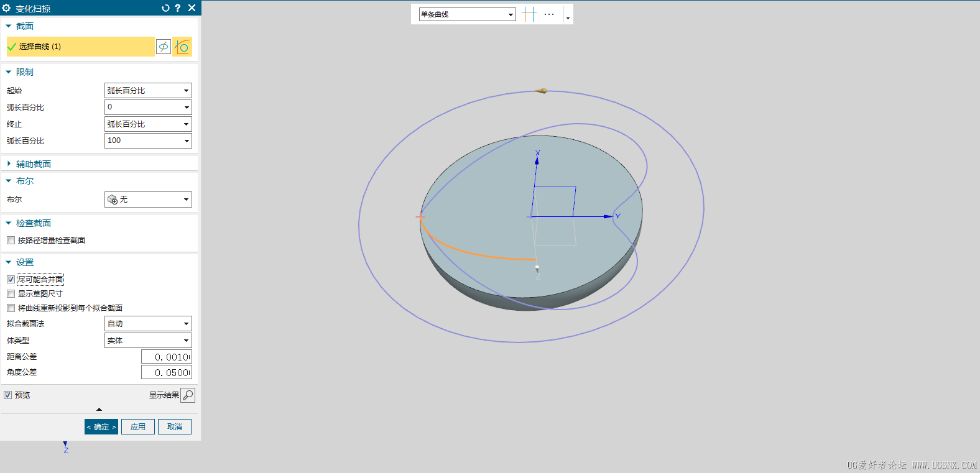This screenshot has height=473, width=980.
Task: Click the stop-at-intersection icon in selection bar
Action: [x=529, y=14]
